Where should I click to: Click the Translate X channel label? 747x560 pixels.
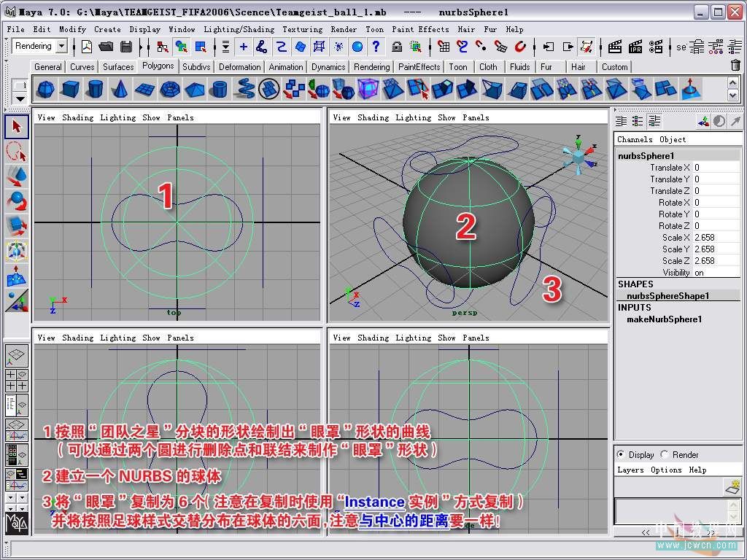(x=670, y=168)
